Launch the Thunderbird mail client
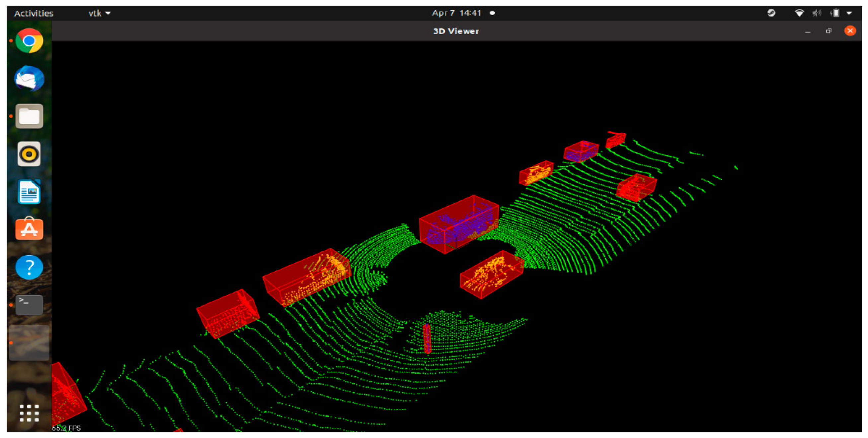868x438 pixels. click(29, 79)
